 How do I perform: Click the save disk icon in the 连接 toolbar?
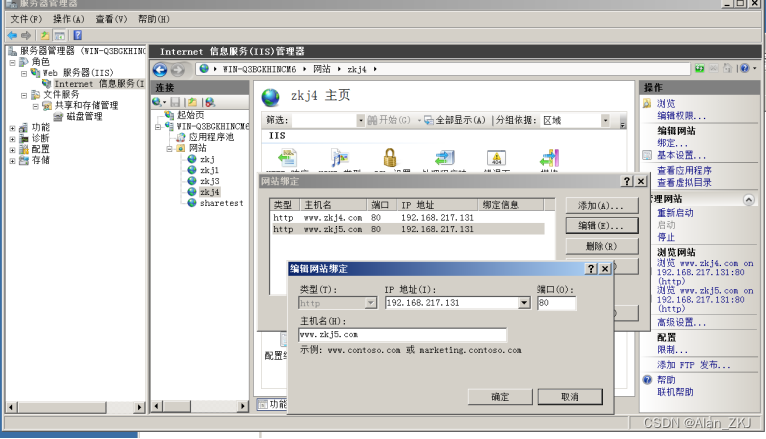[x=175, y=102]
